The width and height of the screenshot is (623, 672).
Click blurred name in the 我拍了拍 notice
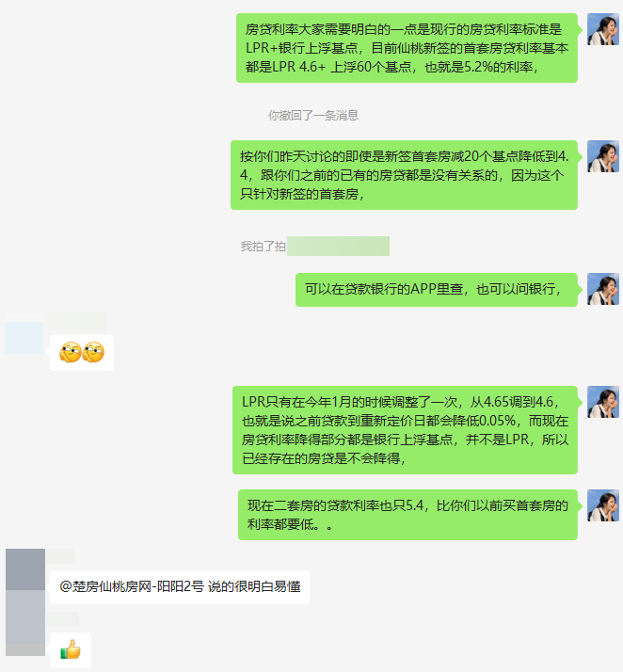(338, 246)
